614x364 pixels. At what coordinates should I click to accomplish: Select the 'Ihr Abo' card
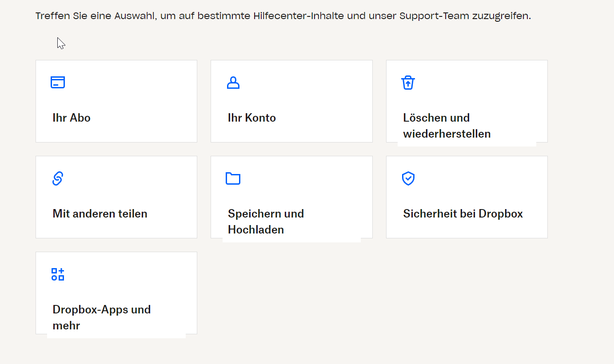[x=116, y=101]
